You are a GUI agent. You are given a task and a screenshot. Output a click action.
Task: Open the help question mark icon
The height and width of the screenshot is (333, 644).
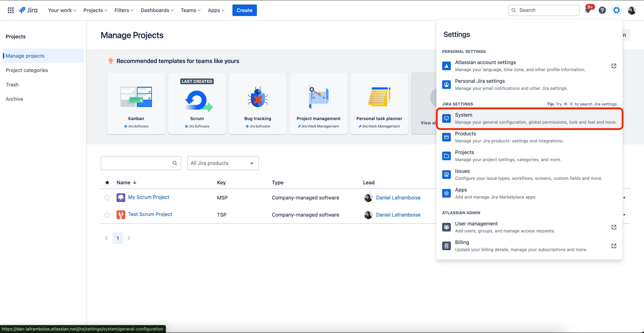602,10
